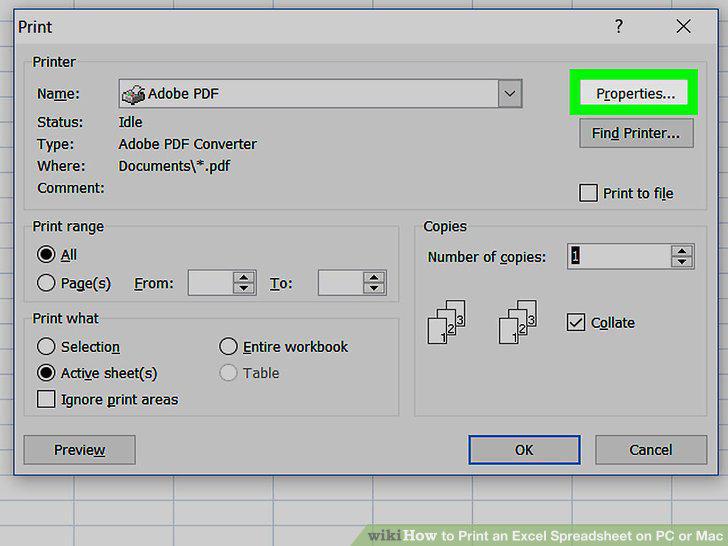This screenshot has height=546, width=728.
Task: Select the Adobe PDF printer name box
Action: (x=320, y=93)
